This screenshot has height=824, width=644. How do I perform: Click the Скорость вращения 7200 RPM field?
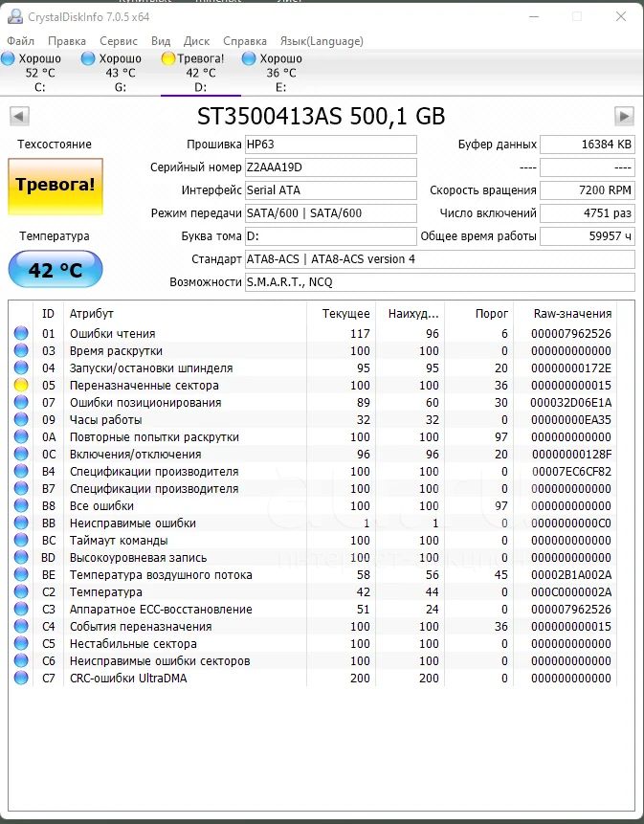[x=588, y=190]
